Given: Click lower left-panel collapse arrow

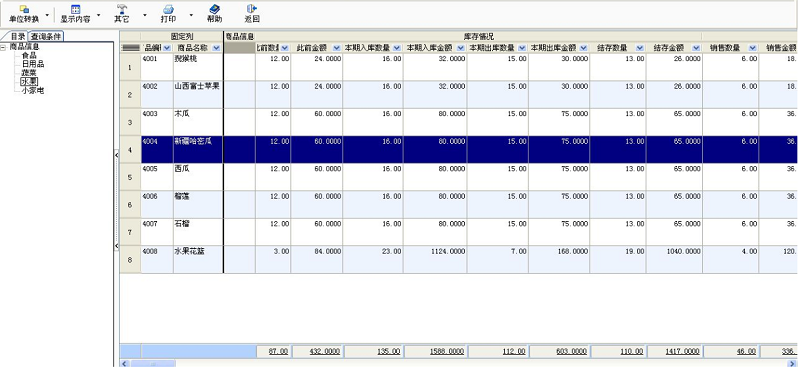Looking at the screenshot, I should tap(116, 246).
